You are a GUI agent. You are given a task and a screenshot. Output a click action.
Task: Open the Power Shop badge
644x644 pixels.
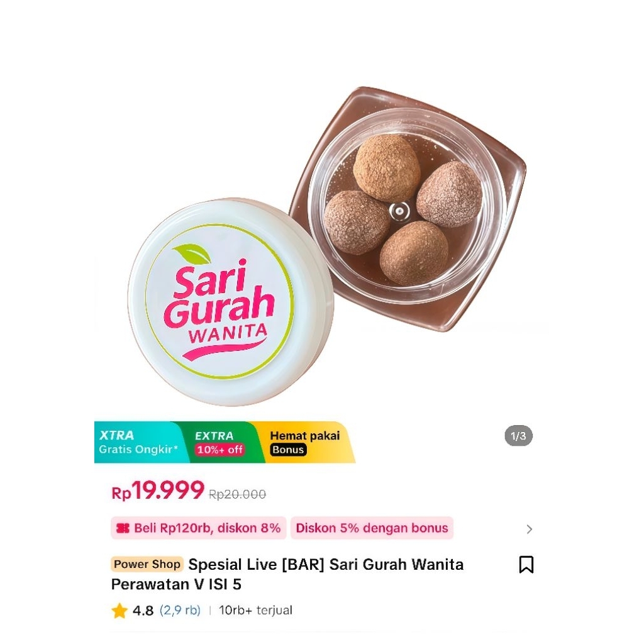click(x=147, y=564)
